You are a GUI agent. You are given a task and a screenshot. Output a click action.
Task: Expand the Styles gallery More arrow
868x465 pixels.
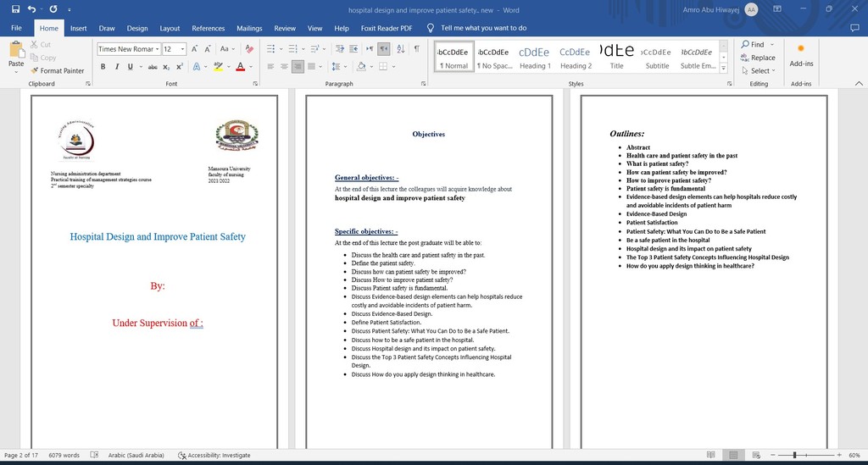pyautogui.click(x=724, y=69)
